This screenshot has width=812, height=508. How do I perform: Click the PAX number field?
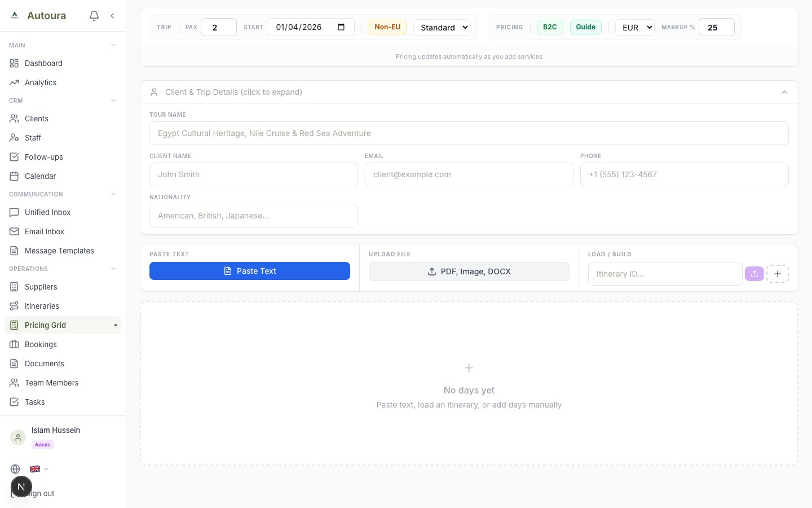[219, 27]
